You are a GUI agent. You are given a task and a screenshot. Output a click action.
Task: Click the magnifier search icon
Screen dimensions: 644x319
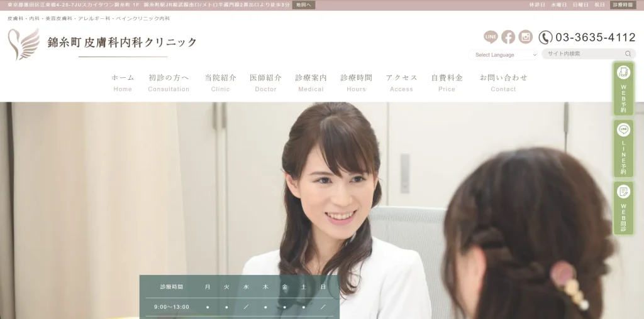pos(628,54)
